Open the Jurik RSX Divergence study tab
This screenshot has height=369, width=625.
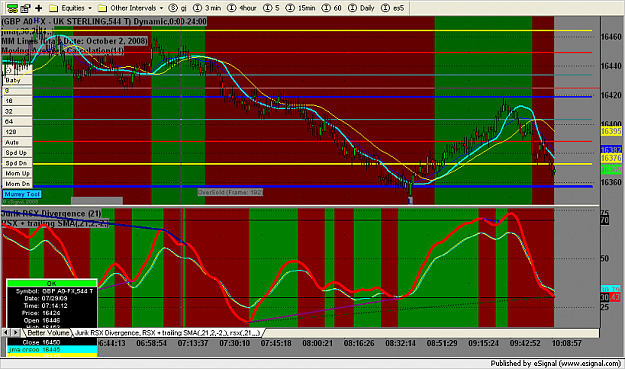167,333
